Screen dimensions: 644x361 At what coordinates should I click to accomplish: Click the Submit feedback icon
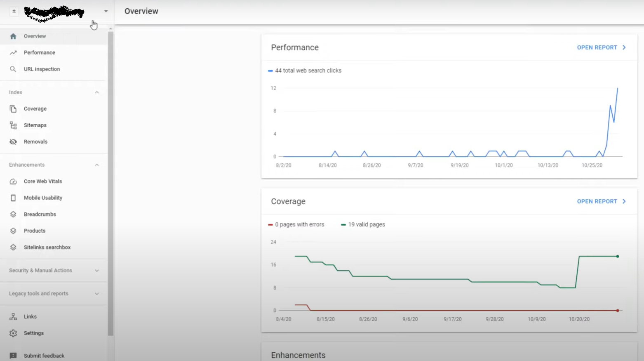coord(13,355)
